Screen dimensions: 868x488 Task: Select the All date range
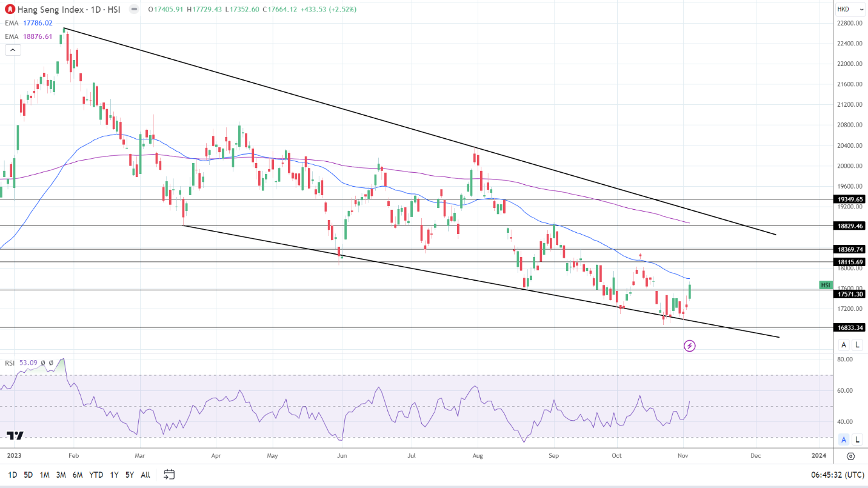pyautogui.click(x=145, y=475)
